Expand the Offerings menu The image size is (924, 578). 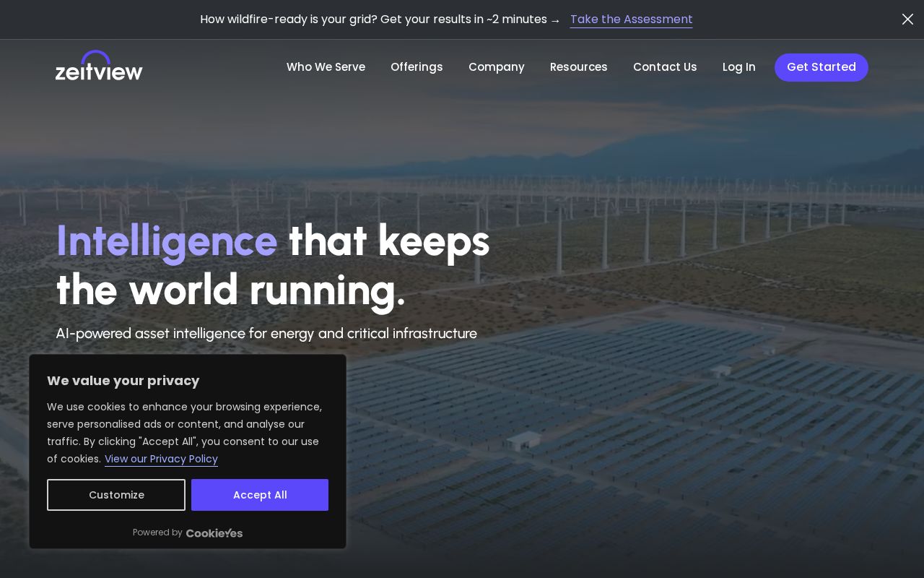[417, 67]
